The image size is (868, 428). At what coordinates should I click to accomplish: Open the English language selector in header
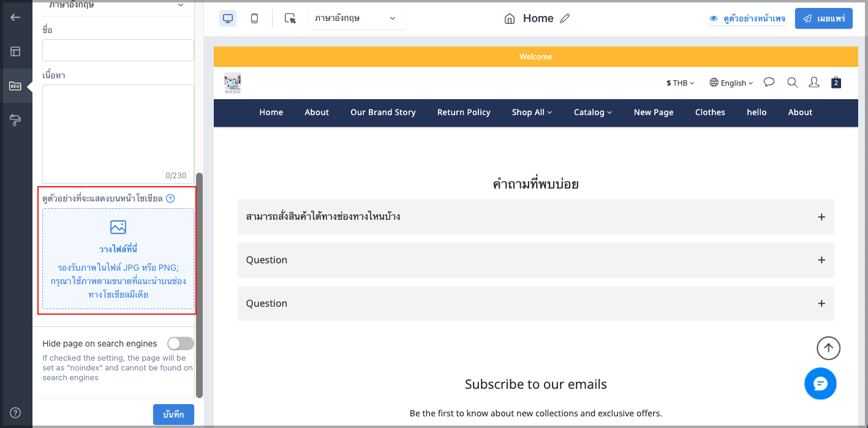click(x=731, y=83)
